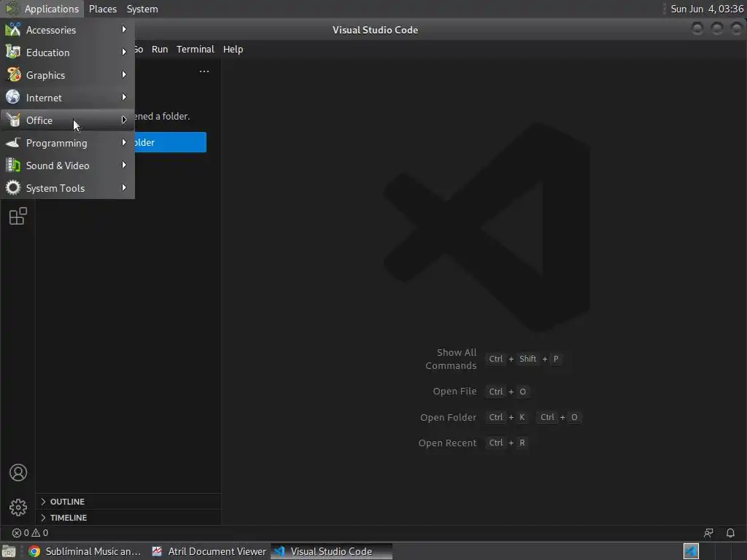Open the Accounts menu icon
The height and width of the screenshot is (560, 747).
click(18, 472)
